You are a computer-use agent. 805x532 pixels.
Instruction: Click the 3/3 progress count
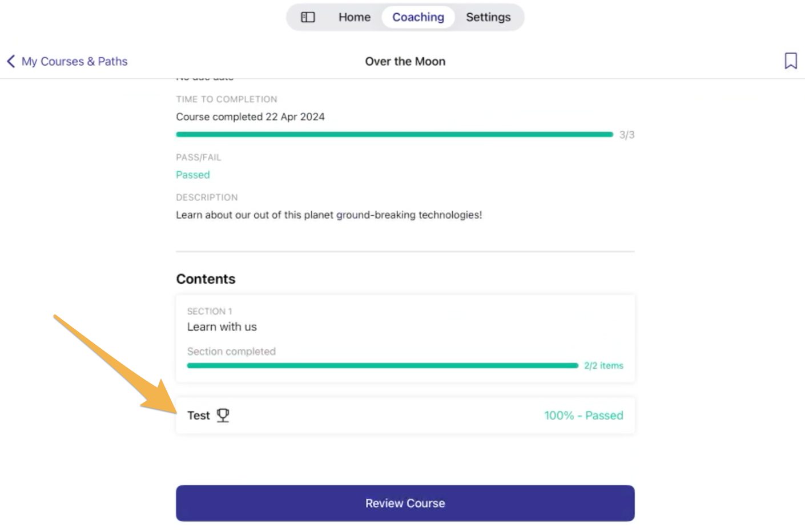click(x=627, y=135)
